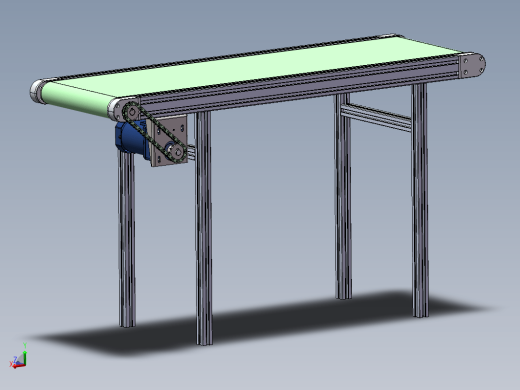
Task: Select the rounded end cap plate with bolts
Action: pos(472,66)
